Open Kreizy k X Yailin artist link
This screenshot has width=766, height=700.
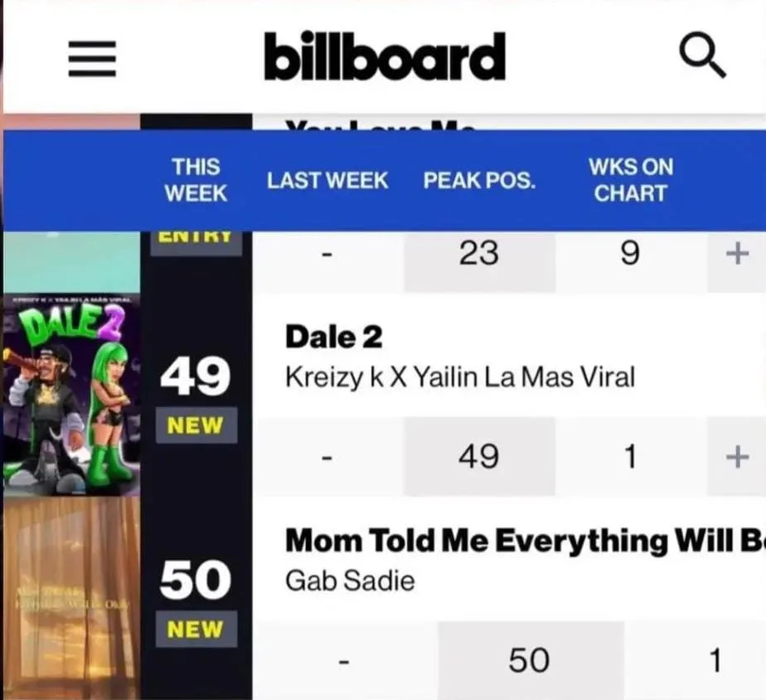tap(460, 377)
